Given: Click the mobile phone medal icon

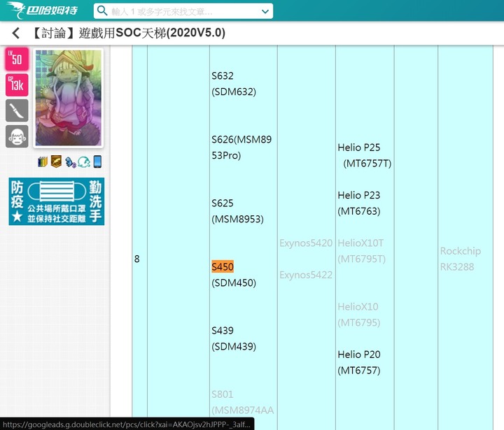Looking at the screenshot, I should point(98,162).
